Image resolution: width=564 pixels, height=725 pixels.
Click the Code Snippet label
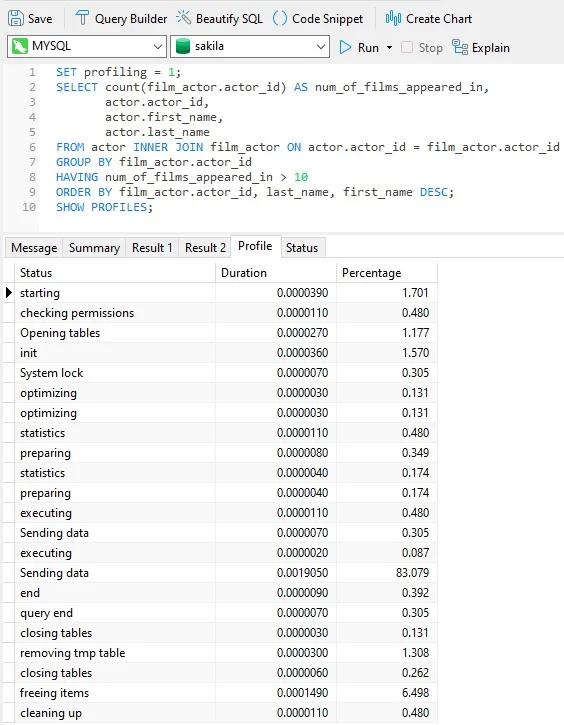pos(328,19)
